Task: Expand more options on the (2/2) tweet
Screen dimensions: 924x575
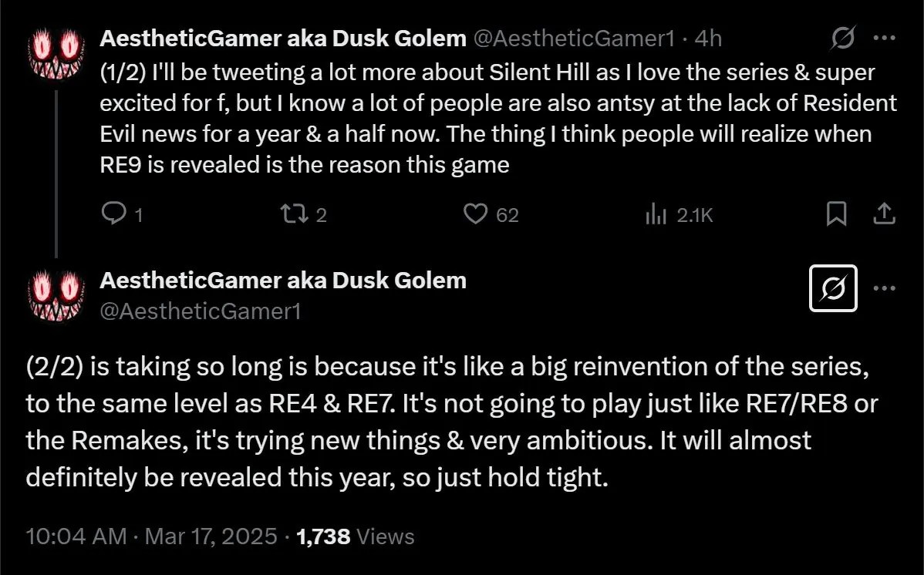Action: tap(884, 288)
